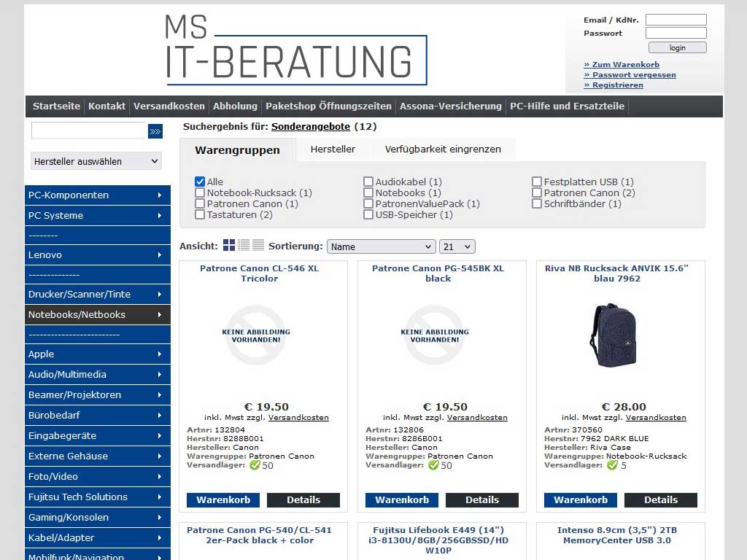Add CL-546 XL Tricolor to Warenkorb

click(x=223, y=500)
